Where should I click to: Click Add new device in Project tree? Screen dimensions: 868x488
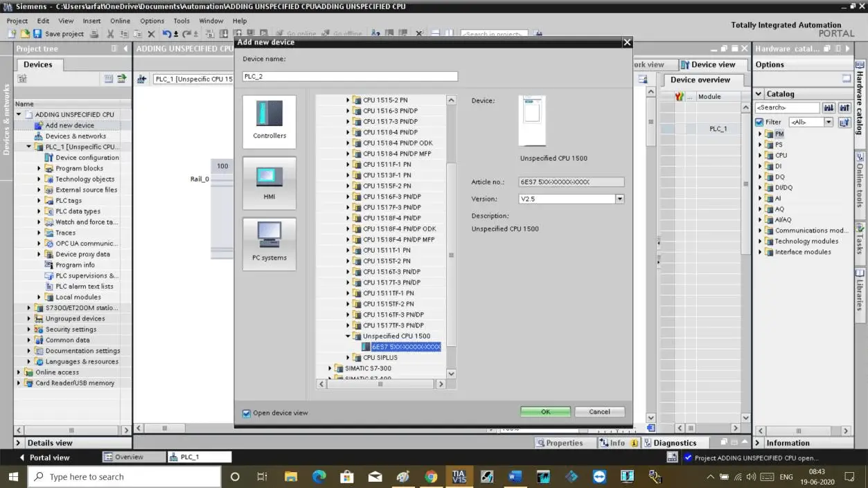click(69, 125)
